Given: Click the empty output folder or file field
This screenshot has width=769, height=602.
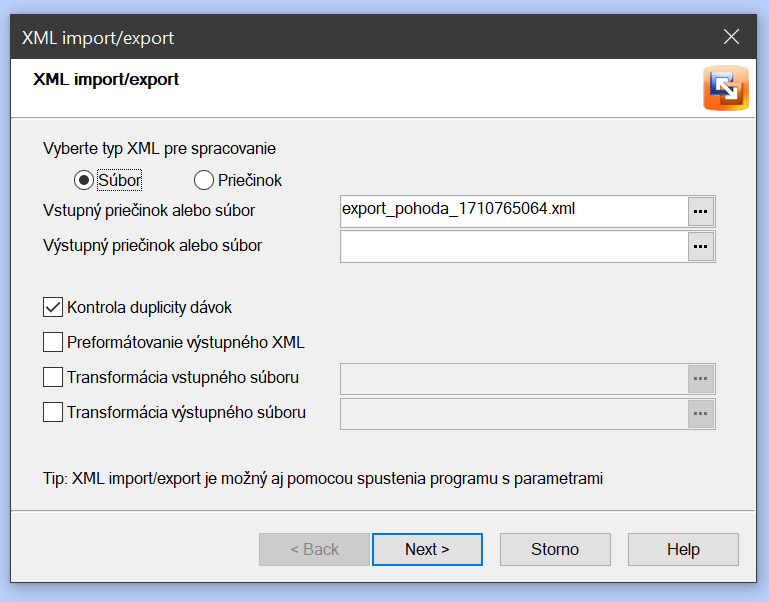Looking at the screenshot, I should (513, 246).
